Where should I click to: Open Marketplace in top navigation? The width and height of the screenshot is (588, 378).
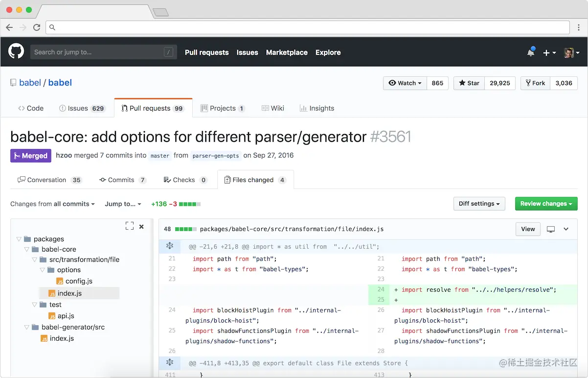[x=287, y=52]
